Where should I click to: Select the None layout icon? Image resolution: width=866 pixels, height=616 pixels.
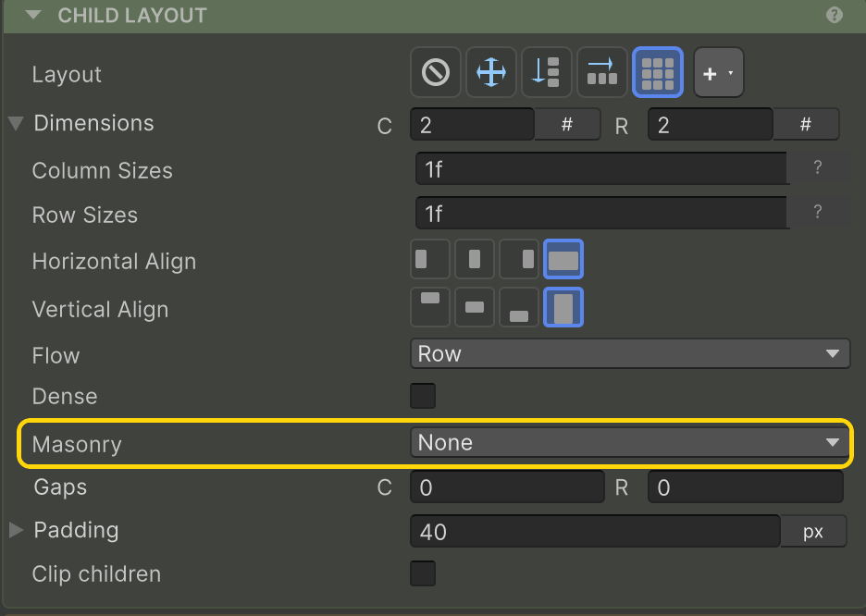click(436, 72)
